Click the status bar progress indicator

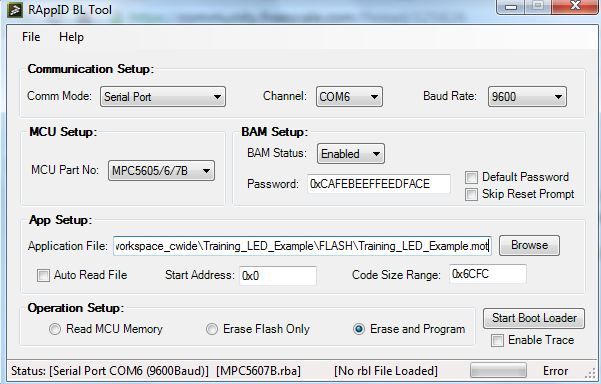click(498, 371)
